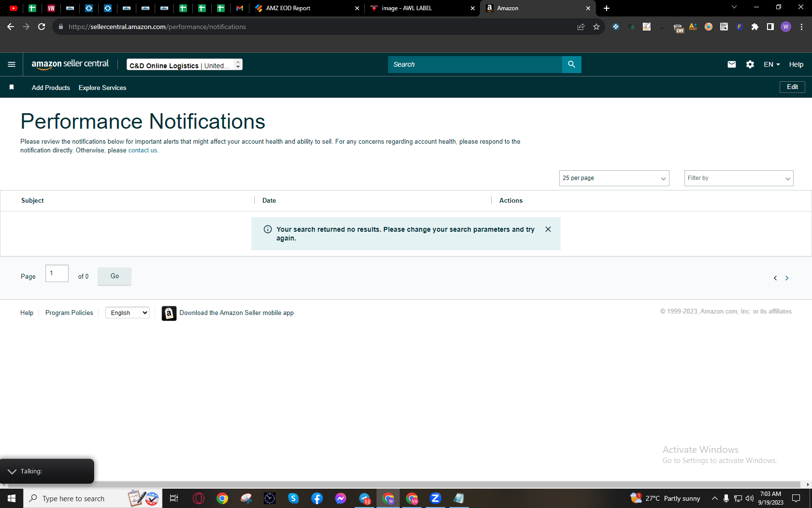Click Explore Services menu item
The image size is (812, 508).
pyautogui.click(x=102, y=88)
